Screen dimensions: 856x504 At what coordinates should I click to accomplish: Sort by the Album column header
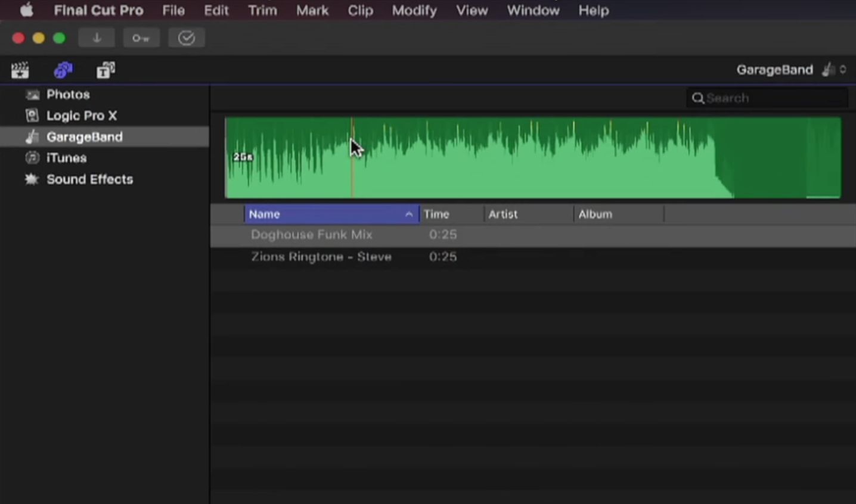click(x=618, y=214)
